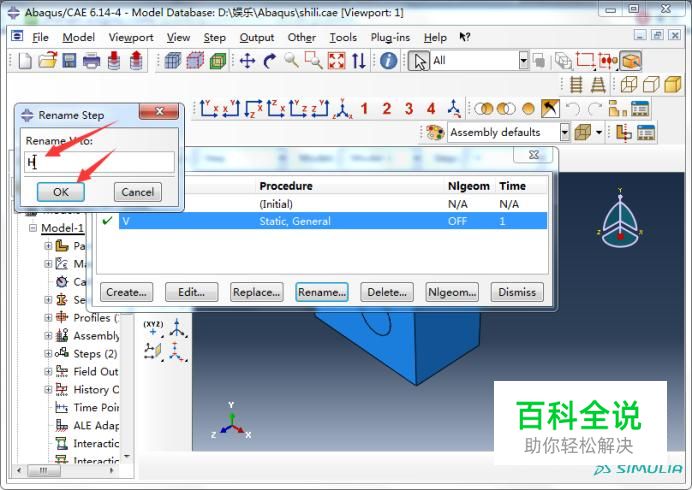Open the color code palette icon
Image resolution: width=692 pixels, height=490 pixels.
coord(435,132)
